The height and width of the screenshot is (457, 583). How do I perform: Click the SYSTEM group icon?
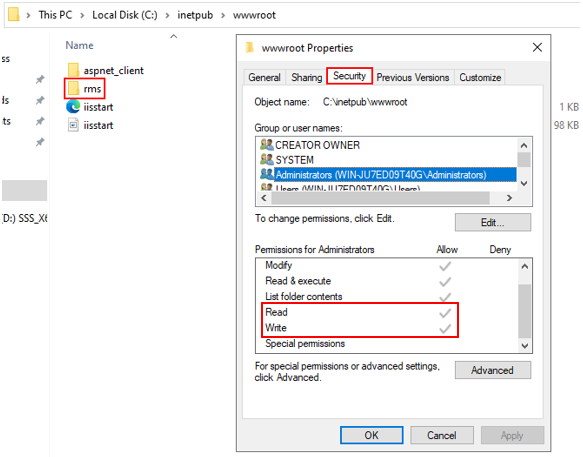(x=267, y=160)
